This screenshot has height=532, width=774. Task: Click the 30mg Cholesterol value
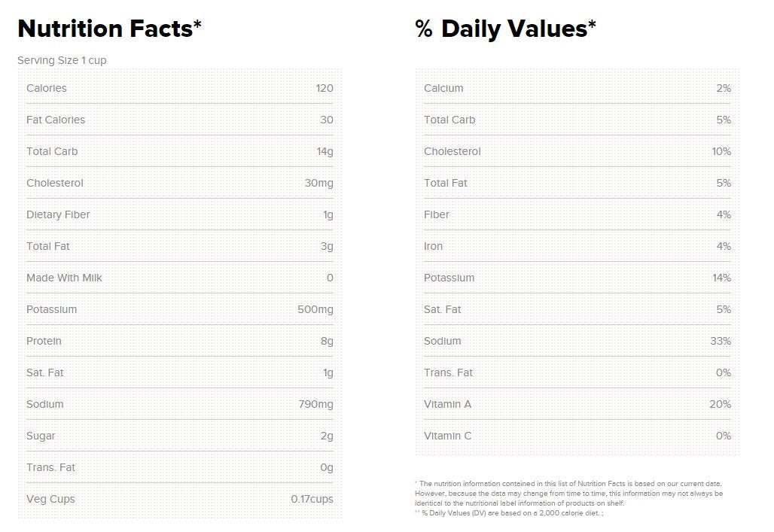pyautogui.click(x=319, y=183)
